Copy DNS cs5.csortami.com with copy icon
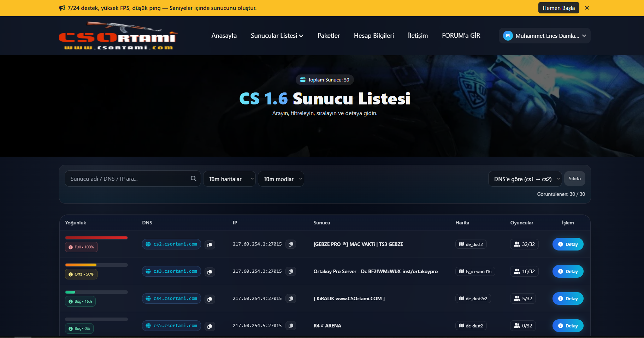Image resolution: width=644 pixels, height=338 pixels. (x=209, y=326)
